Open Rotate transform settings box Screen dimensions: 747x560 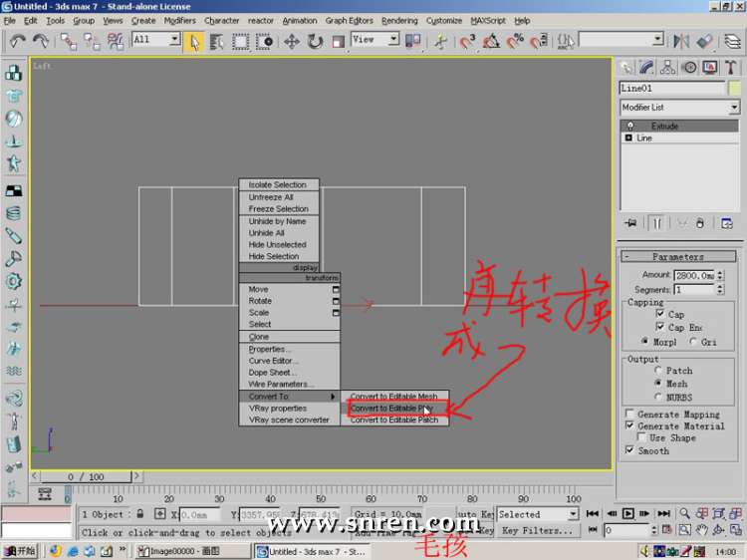pos(336,301)
